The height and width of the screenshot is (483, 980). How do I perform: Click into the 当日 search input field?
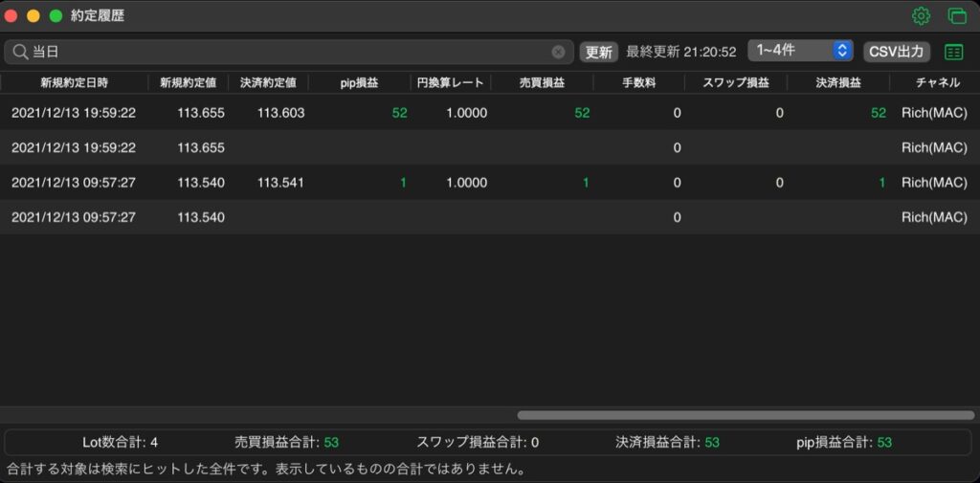tap(289, 52)
